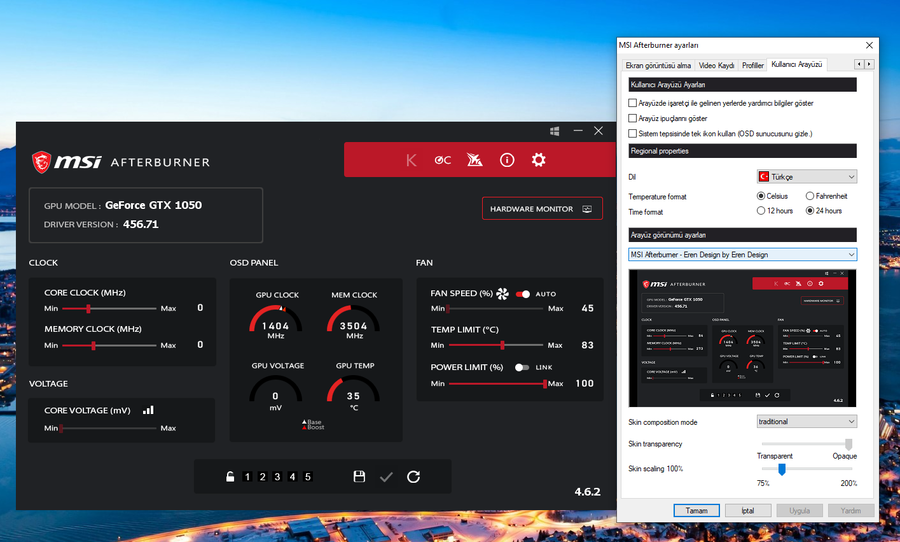Select profile slot 3

coord(277,477)
